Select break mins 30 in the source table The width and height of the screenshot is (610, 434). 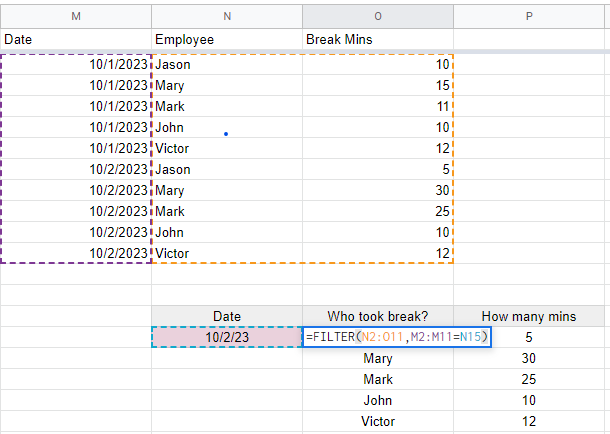378,190
